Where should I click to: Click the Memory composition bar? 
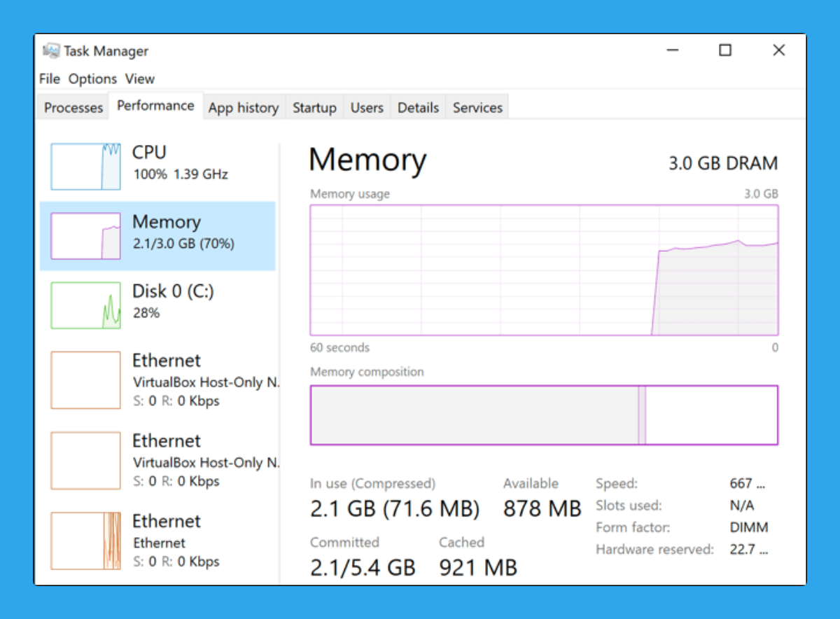(x=544, y=415)
